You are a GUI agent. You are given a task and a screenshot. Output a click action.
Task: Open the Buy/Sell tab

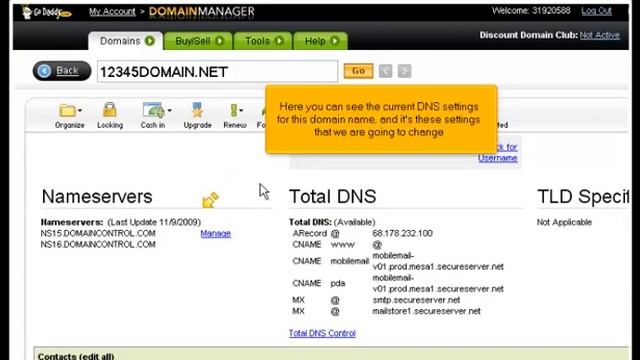click(x=198, y=41)
